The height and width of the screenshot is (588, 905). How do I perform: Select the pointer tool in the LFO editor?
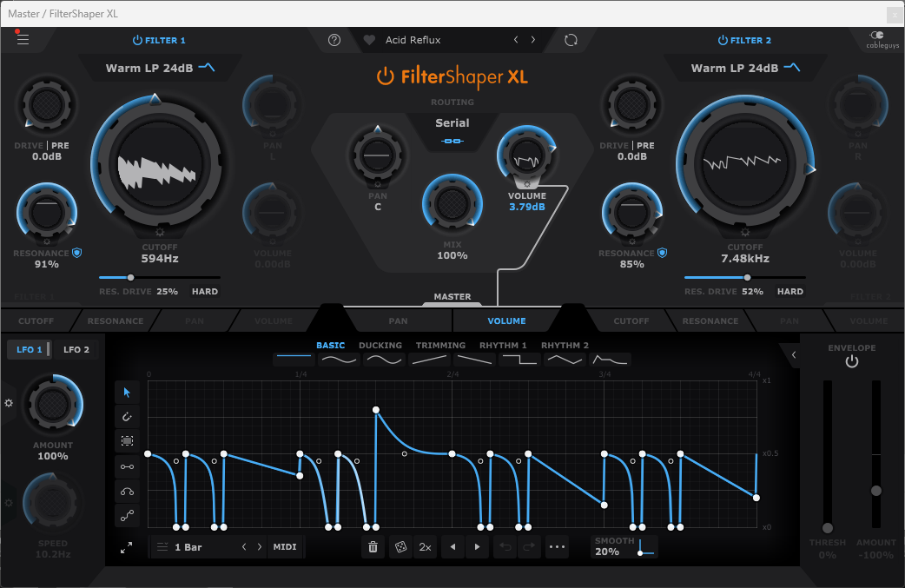[127, 393]
